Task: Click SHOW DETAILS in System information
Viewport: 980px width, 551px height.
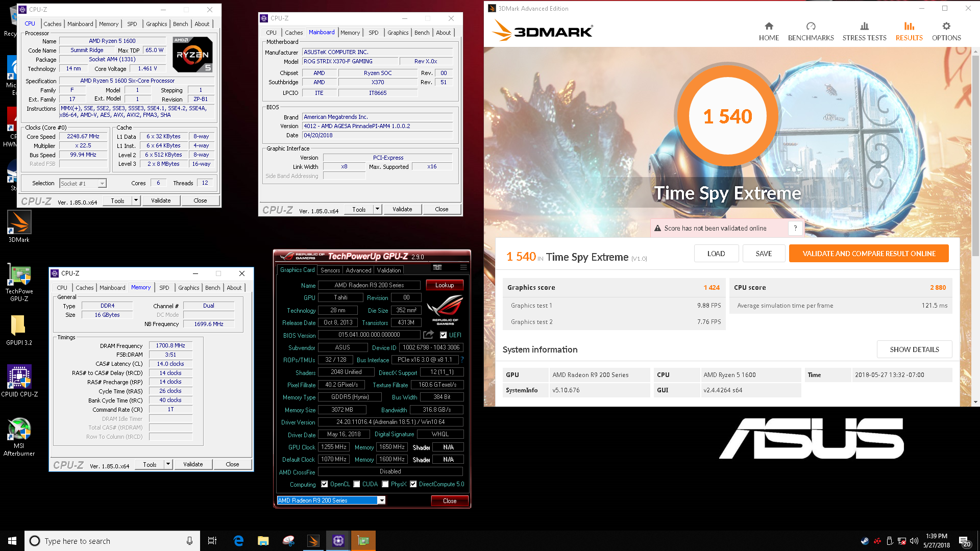Action: (914, 349)
